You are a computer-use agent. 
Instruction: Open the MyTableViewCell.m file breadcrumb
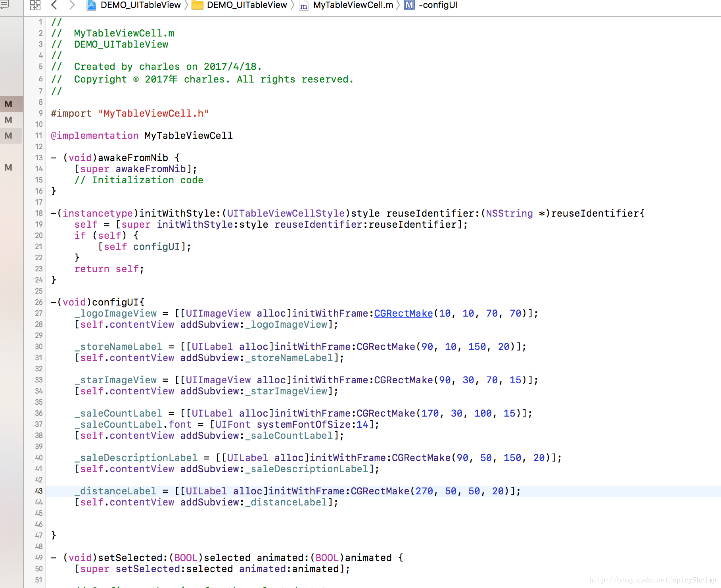(x=346, y=5)
